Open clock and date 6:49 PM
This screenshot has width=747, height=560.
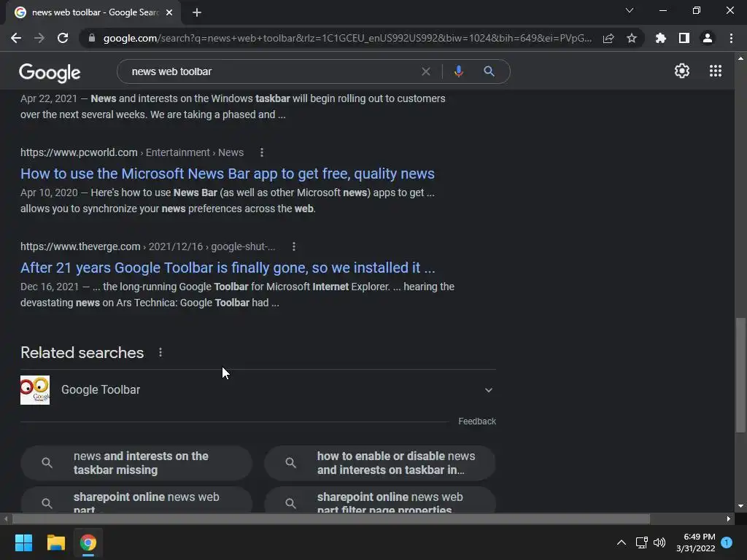(x=695, y=542)
